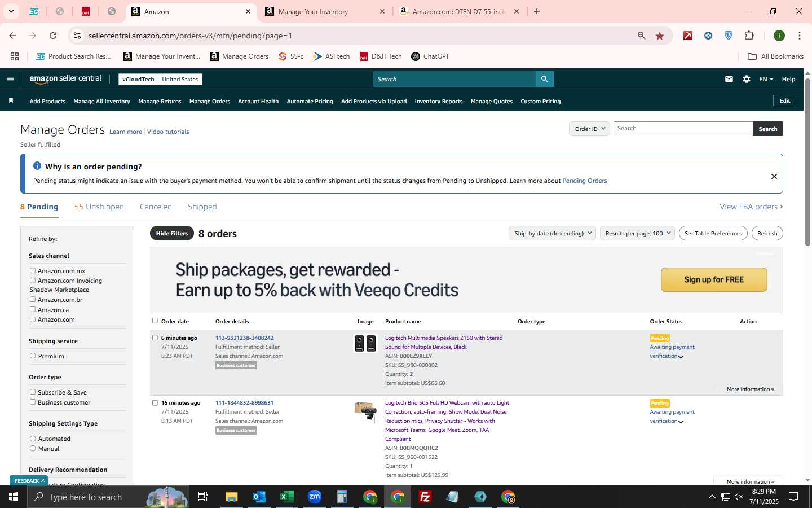The width and height of the screenshot is (812, 508).
Task: Check the Business customer order type filter
Action: point(33,402)
